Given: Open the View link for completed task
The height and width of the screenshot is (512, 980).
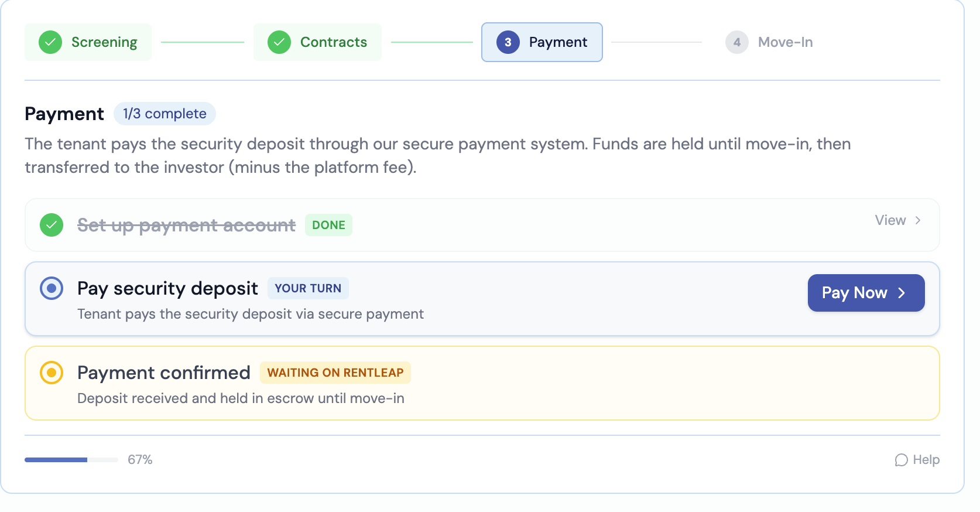Looking at the screenshot, I should [890, 220].
